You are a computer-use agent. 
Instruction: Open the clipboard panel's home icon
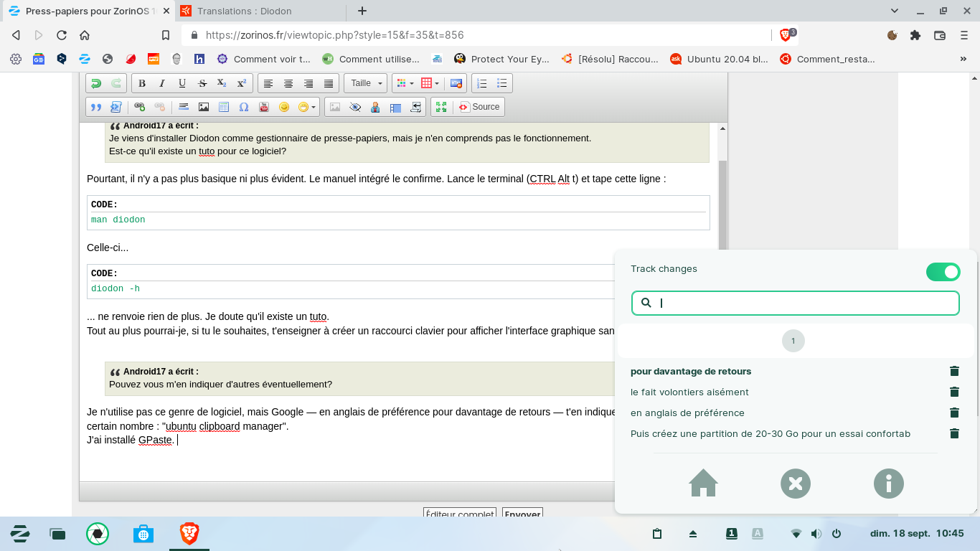[x=703, y=483]
